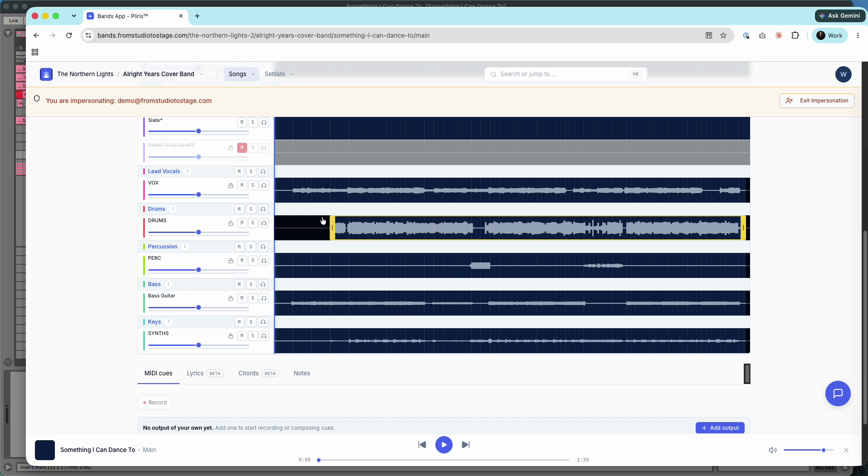This screenshot has height=476, width=868.
Task: Click the lock icon on Bass Guitar track
Action: (x=231, y=298)
